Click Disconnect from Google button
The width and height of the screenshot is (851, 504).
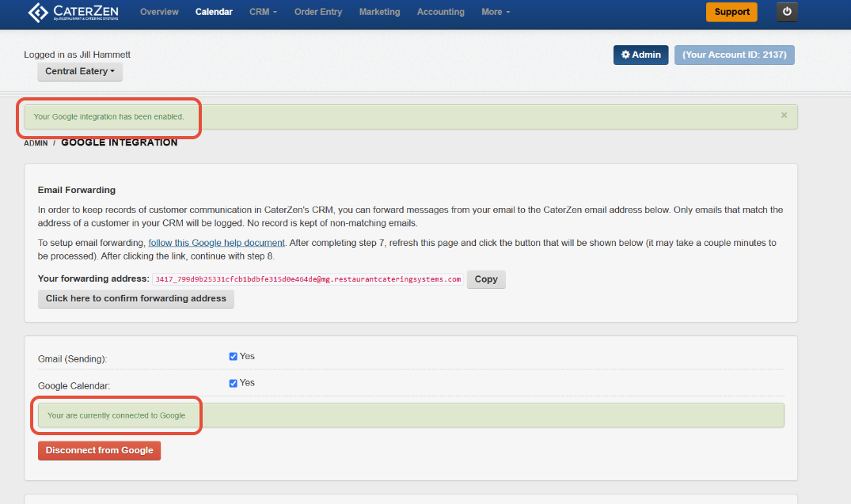coord(99,451)
